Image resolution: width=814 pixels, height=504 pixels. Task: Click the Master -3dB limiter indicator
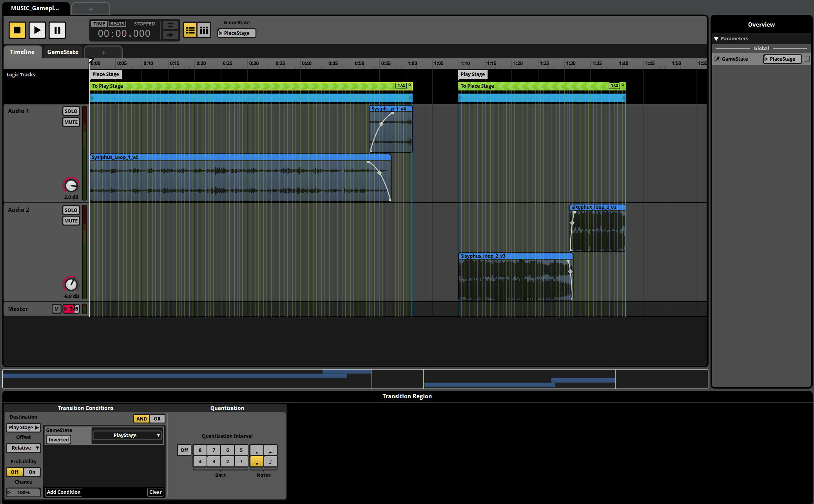[x=71, y=309]
